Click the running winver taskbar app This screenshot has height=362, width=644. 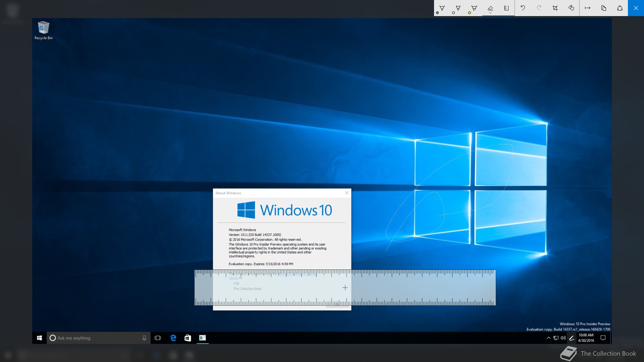click(203, 338)
